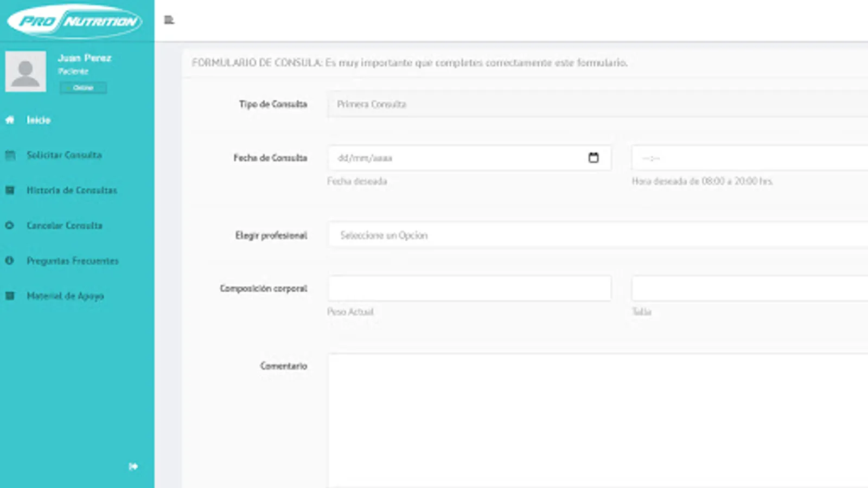The image size is (868, 488).
Task: Click the patient avatar placeholder image
Action: tap(26, 71)
